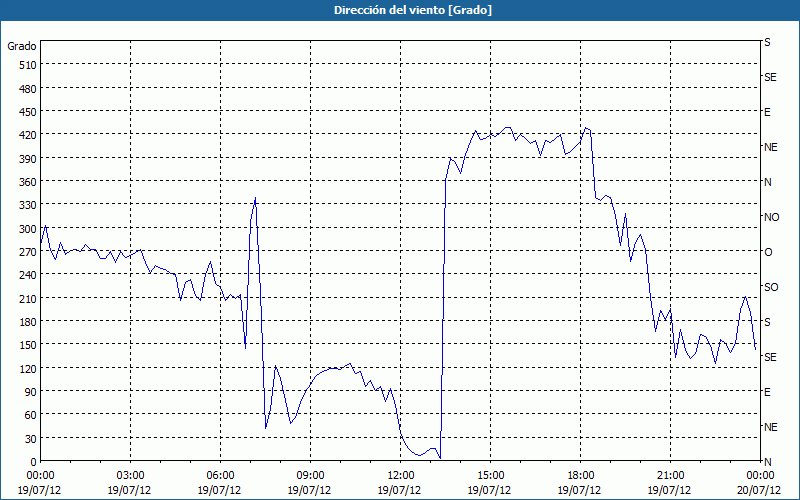Click the 06:00 time axis label
Viewport: 800px width, 500px height.
click(x=220, y=476)
